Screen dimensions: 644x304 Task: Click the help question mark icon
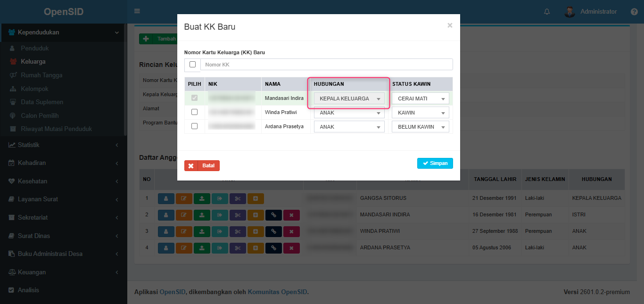click(634, 12)
